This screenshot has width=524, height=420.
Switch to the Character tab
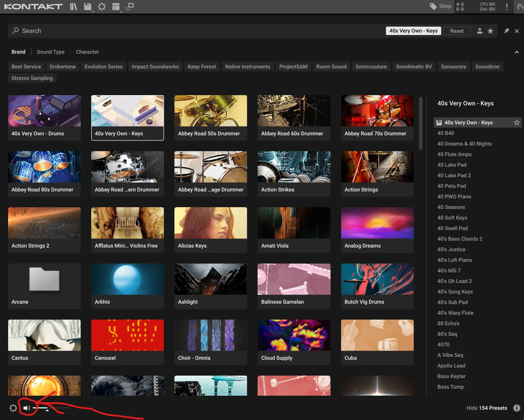click(x=87, y=52)
